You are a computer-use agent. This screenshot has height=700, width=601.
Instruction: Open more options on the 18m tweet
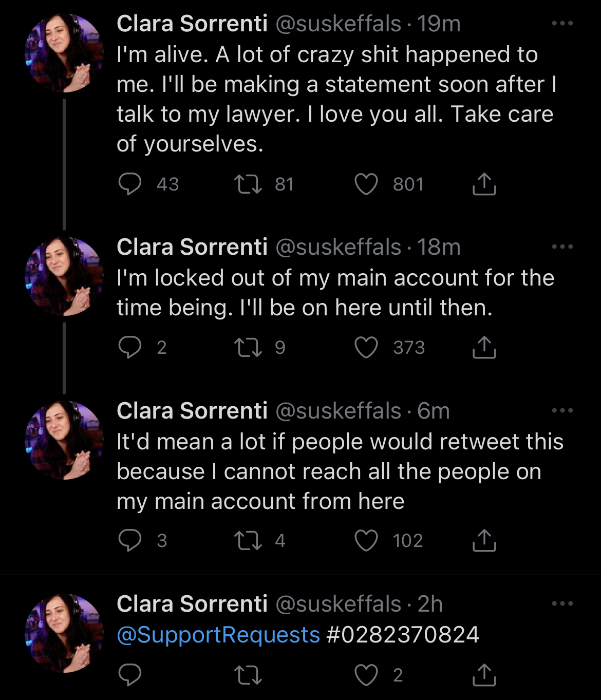click(562, 247)
